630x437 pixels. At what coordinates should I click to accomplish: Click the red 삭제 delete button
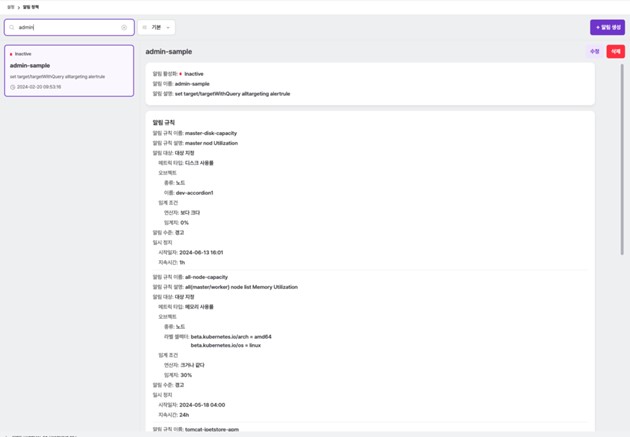615,51
